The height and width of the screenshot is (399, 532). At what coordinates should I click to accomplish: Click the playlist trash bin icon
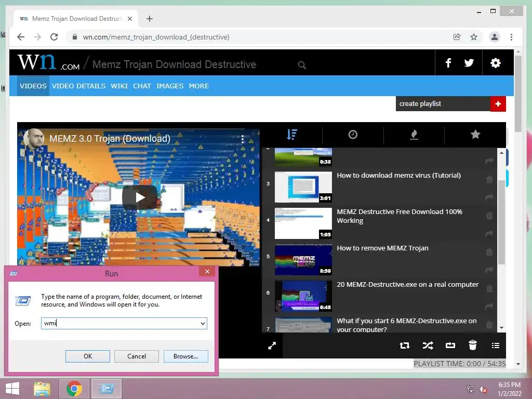pos(473,345)
